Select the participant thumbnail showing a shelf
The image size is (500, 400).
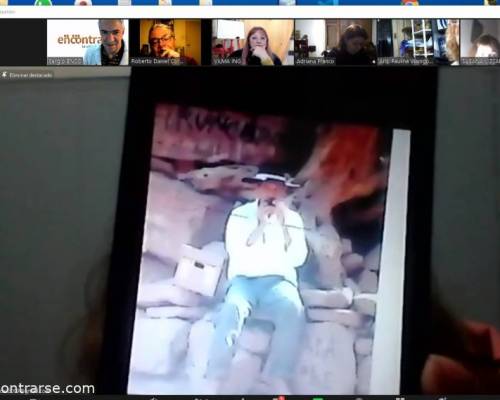click(418, 42)
